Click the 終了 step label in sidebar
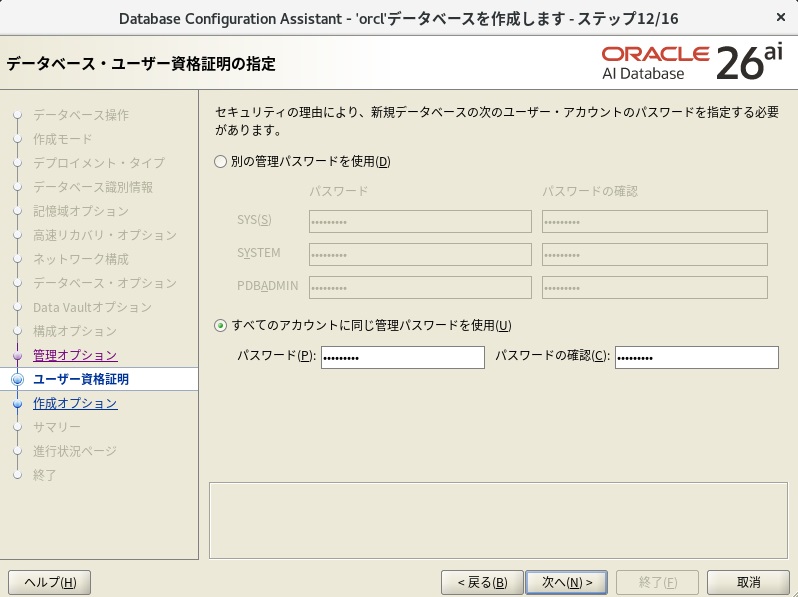This screenshot has width=798, height=597. pos(44,475)
